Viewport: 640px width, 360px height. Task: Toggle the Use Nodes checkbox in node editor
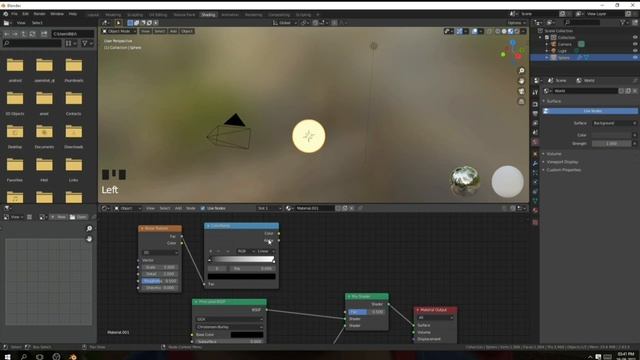[x=203, y=208]
